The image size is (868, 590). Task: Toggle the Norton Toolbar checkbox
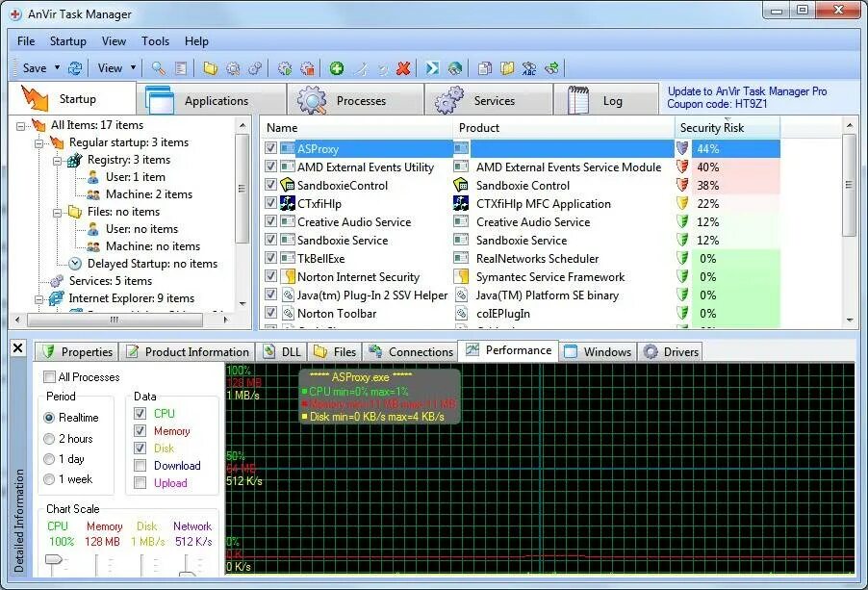270,312
